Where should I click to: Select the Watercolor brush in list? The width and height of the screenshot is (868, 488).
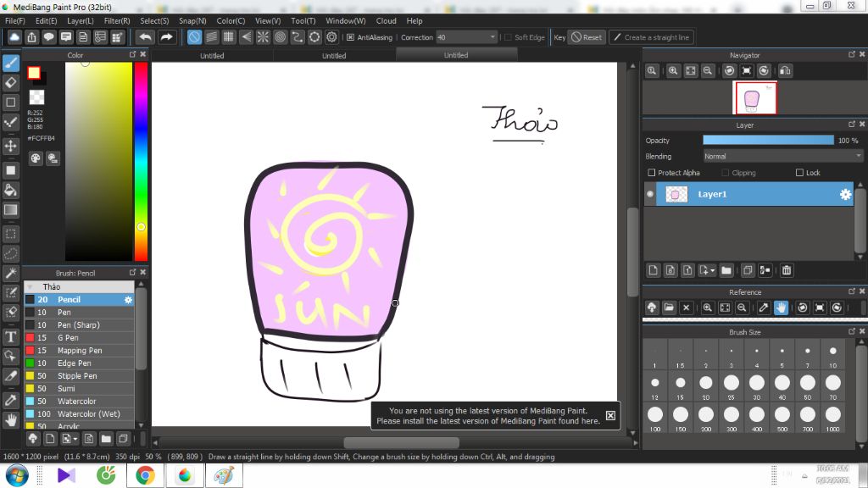click(79, 401)
